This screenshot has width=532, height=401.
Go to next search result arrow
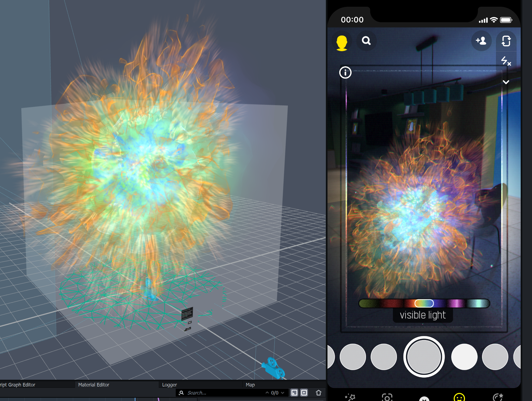283,393
